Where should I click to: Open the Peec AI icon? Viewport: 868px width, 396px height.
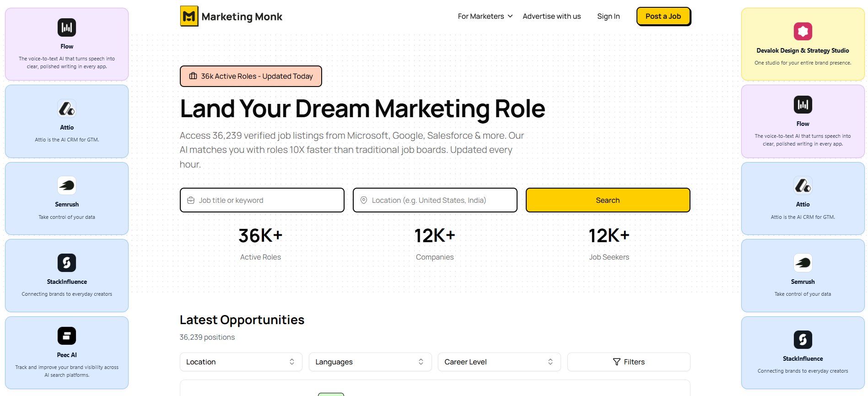coord(67,336)
